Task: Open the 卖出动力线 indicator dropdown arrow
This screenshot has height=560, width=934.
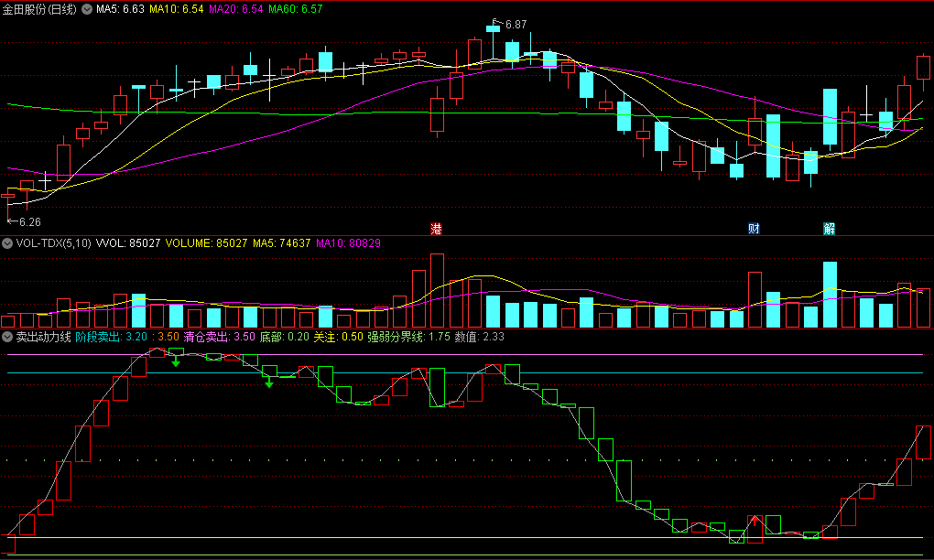Action: [7, 337]
